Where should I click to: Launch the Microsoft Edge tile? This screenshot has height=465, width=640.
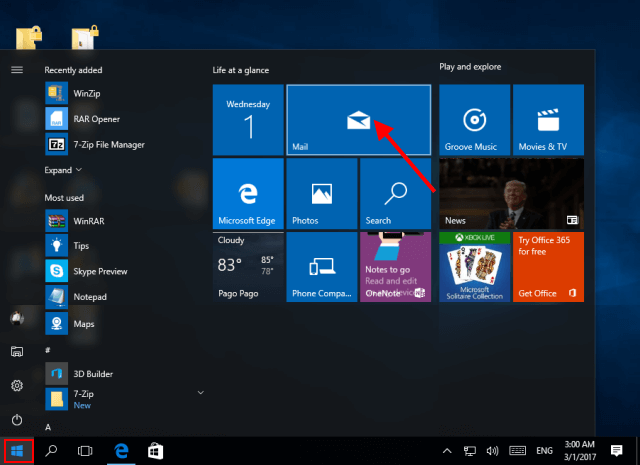[248, 194]
